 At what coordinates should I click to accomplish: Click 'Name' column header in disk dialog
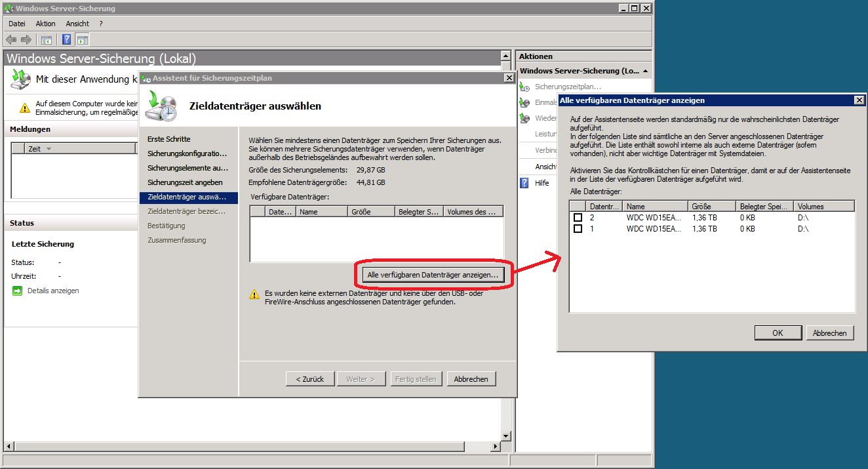click(x=655, y=206)
